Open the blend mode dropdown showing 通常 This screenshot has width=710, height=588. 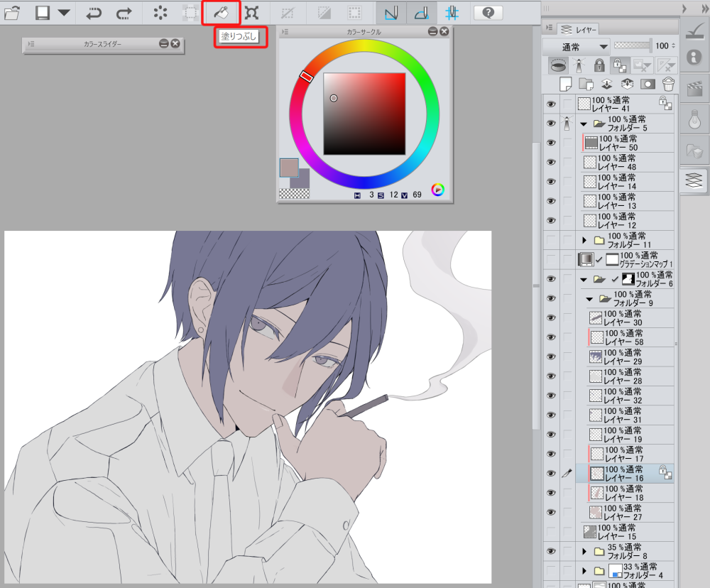(x=575, y=46)
